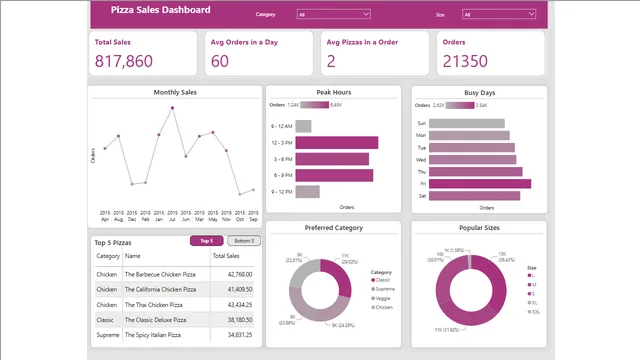Click the Avg Pizzas in a Order value 2
The width and height of the screenshot is (640, 360).
(331, 61)
